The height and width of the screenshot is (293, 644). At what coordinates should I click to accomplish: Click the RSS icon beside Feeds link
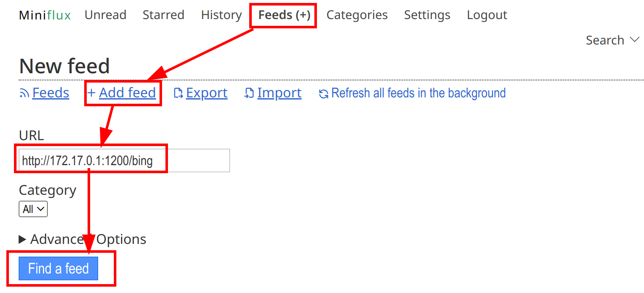[24, 94]
